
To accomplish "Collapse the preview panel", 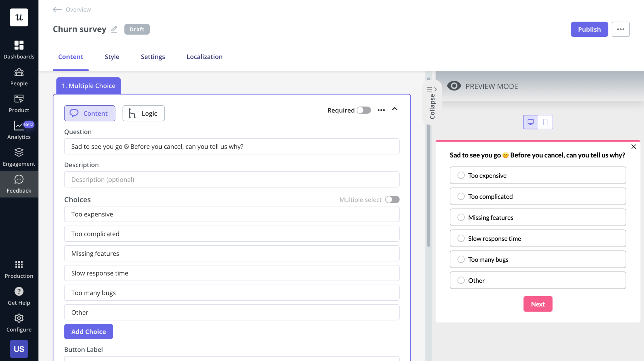I will [x=432, y=101].
